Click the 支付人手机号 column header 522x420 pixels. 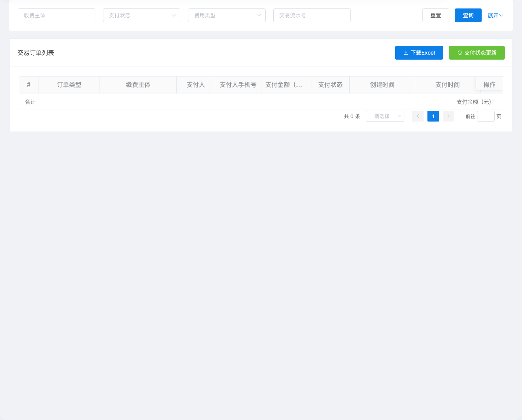click(x=238, y=85)
